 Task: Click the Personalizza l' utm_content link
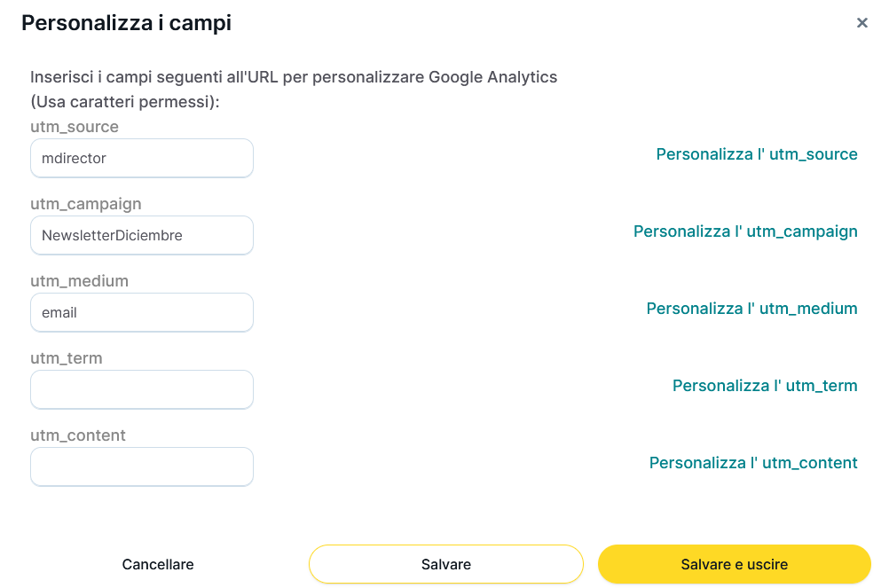753,463
